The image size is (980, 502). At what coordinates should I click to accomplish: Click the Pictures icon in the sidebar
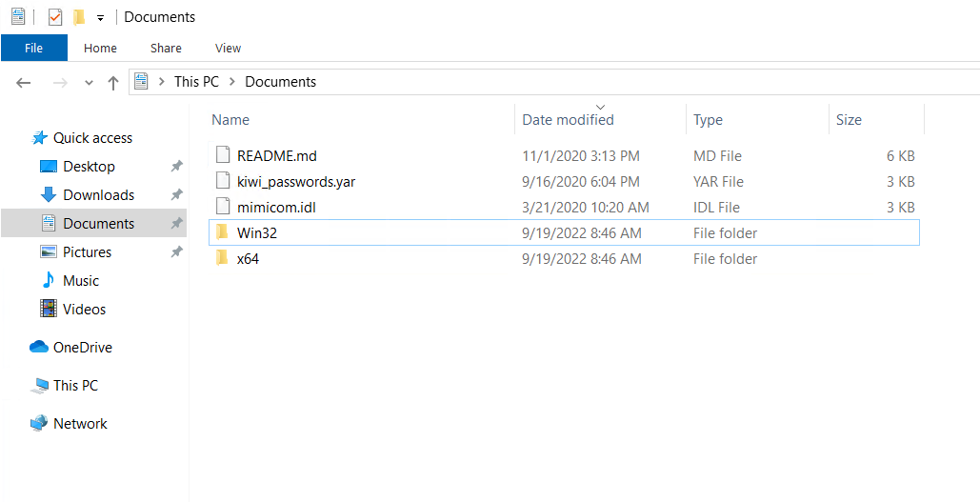[49, 251]
